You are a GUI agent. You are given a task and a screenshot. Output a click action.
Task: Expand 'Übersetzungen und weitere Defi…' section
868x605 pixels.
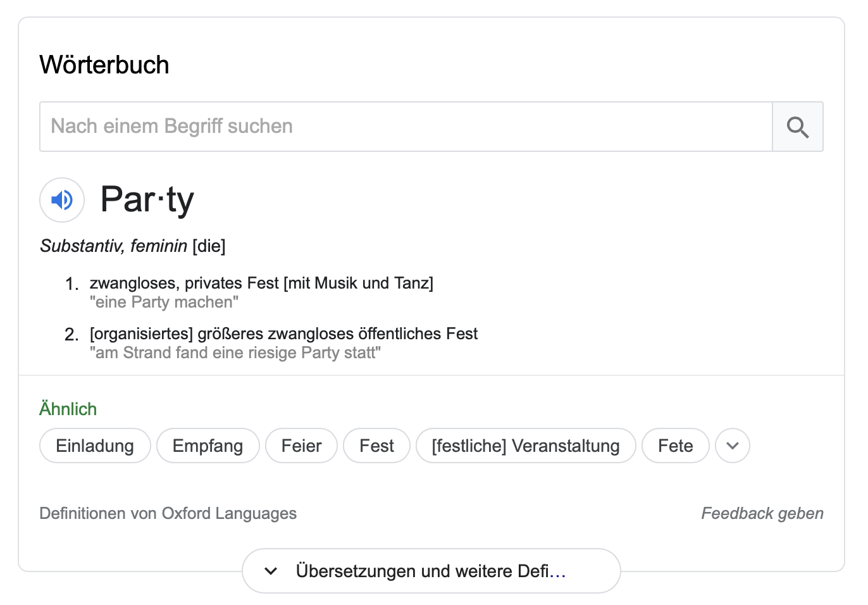point(431,571)
